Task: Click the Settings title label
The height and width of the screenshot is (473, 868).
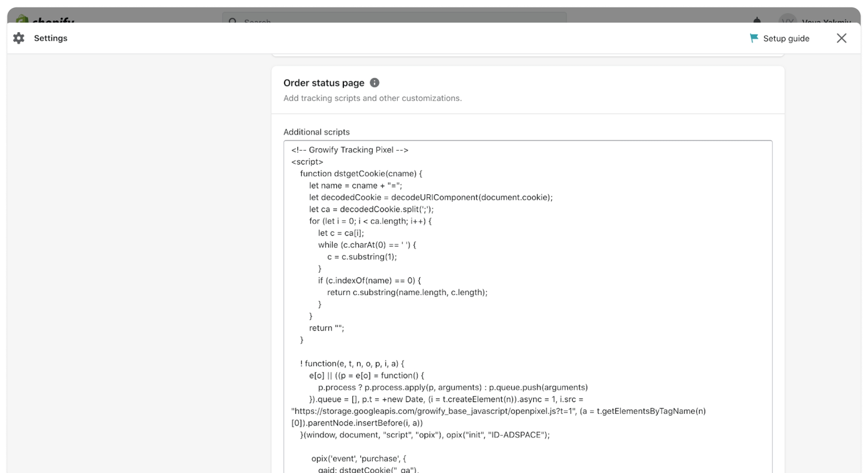Action: pos(50,38)
